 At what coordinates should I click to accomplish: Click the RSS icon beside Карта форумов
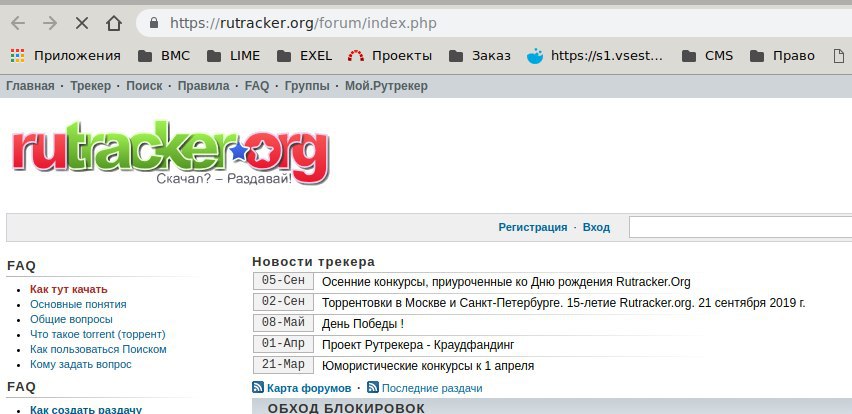(258, 387)
